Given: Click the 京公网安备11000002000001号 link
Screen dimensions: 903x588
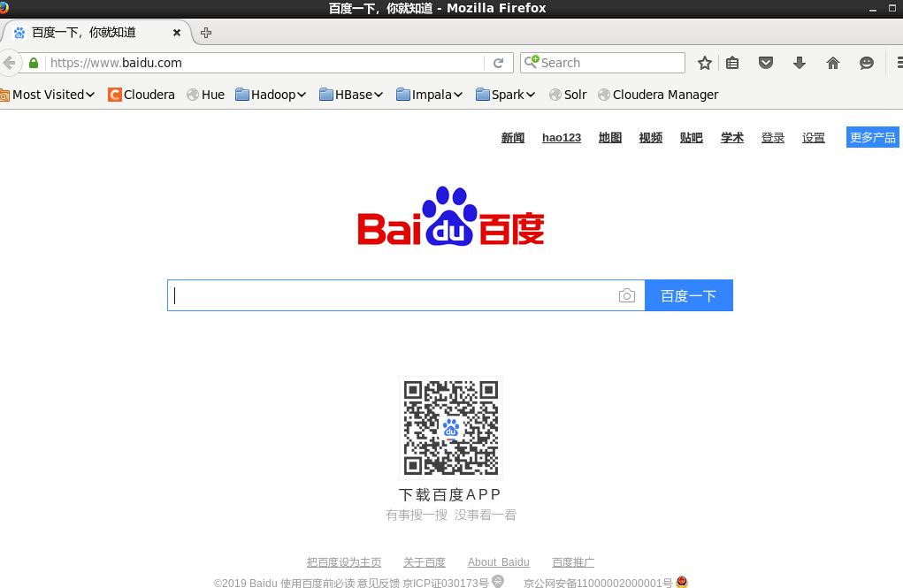Looking at the screenshot, I should tap(598, 583).
